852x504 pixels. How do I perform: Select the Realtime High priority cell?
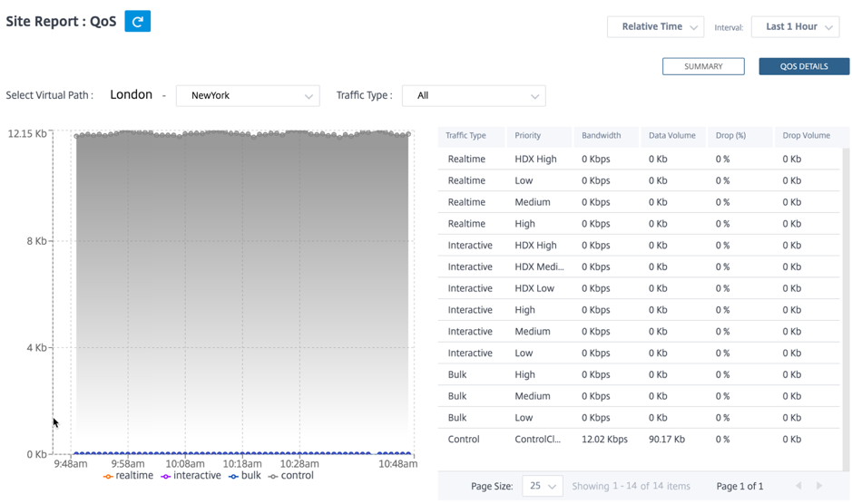click(x=524, y=224)
